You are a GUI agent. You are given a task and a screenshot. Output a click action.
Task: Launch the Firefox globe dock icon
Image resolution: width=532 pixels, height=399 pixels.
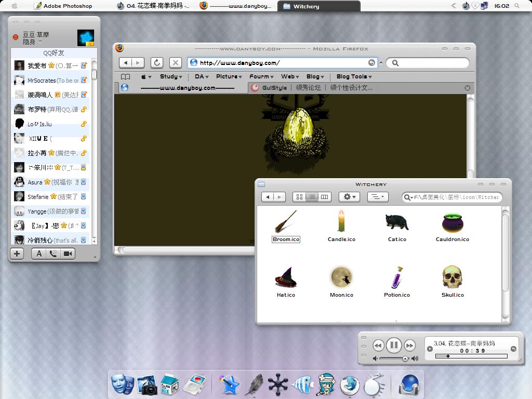click(x=350, y=385)
